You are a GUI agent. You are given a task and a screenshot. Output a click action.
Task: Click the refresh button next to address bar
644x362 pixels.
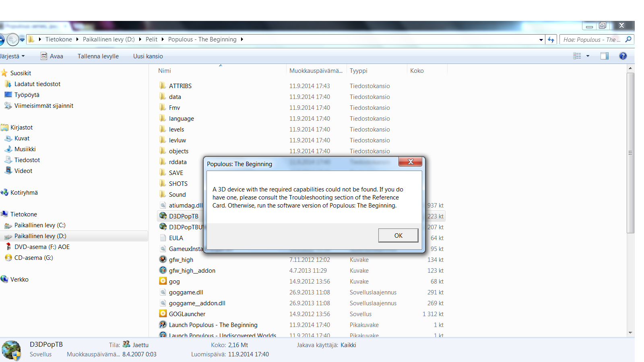tap(551, 39)
